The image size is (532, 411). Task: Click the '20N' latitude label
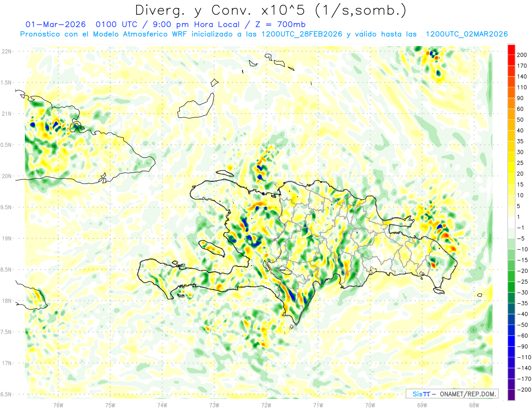pyautogui.click(x=6, y=176)
